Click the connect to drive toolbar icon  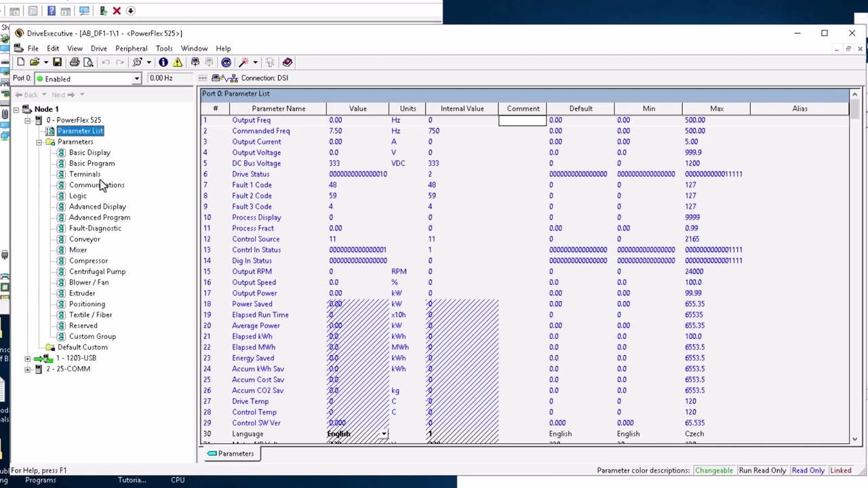coord(138,62)
